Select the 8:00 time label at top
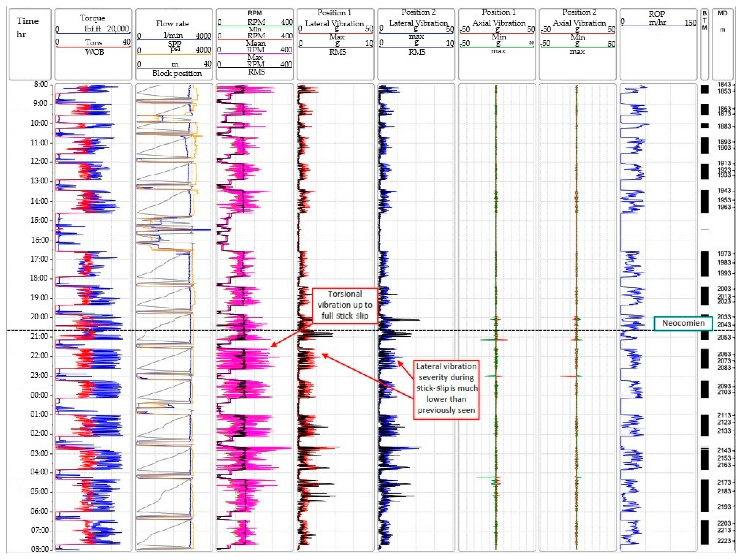The width and height of the screenshot is (740, 560). click(x=41, y=84)
